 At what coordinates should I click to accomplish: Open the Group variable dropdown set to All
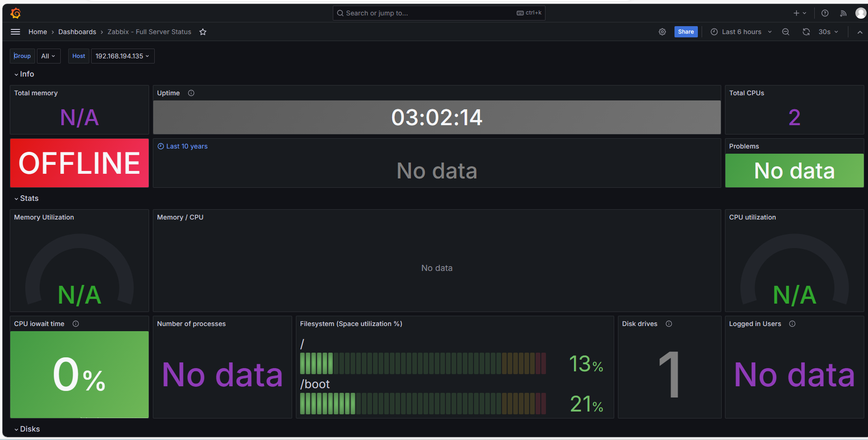pos(49,56)
